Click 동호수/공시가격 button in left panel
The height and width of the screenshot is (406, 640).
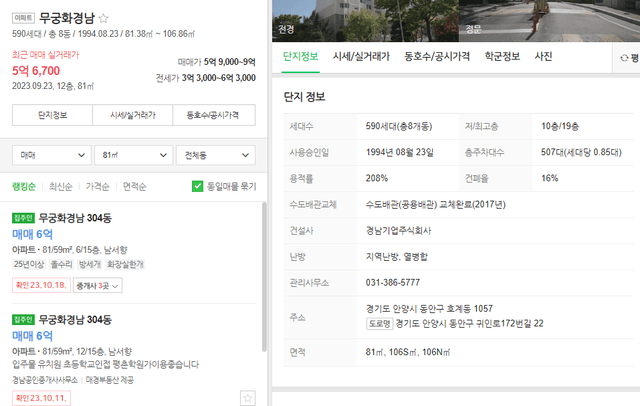tap(214, 115)
